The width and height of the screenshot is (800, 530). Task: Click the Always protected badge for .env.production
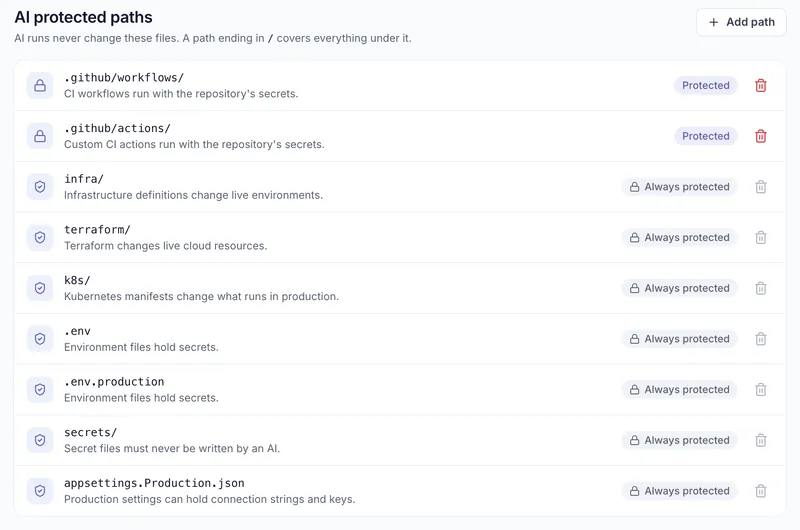tap(679, 390)
